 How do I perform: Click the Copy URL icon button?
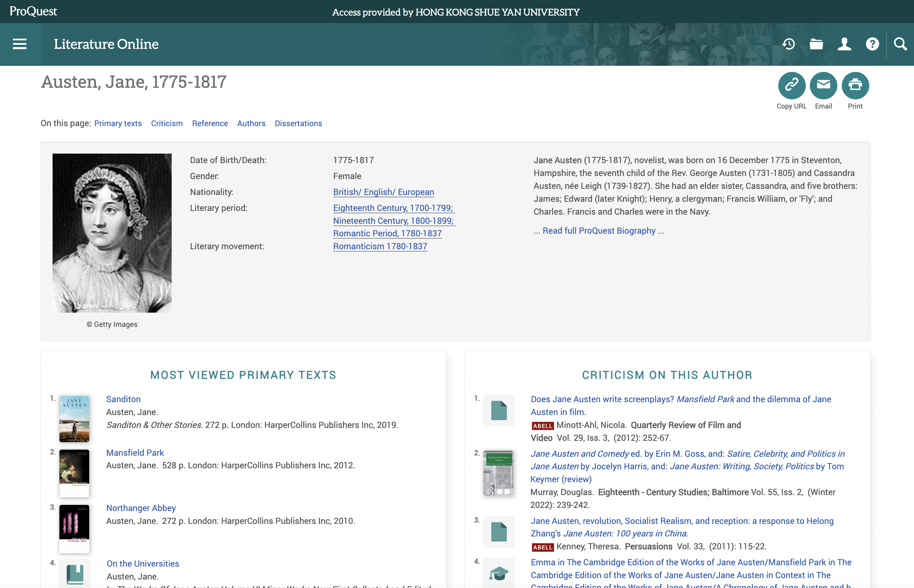[x=792, y=85]
